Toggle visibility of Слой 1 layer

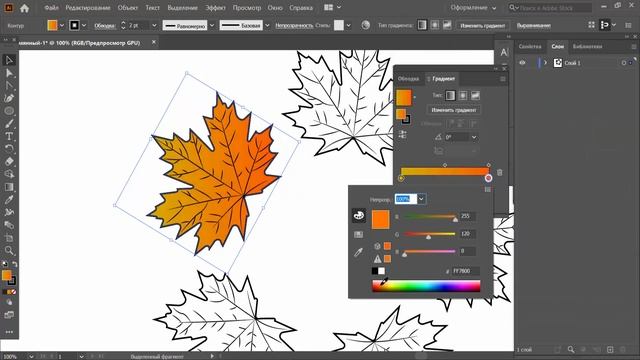[522, 63]
